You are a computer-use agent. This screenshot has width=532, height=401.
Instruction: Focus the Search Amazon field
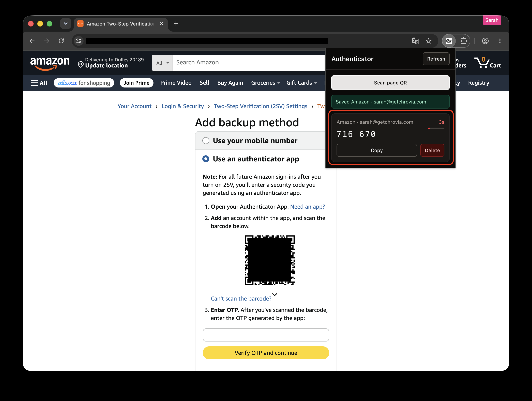249,63
